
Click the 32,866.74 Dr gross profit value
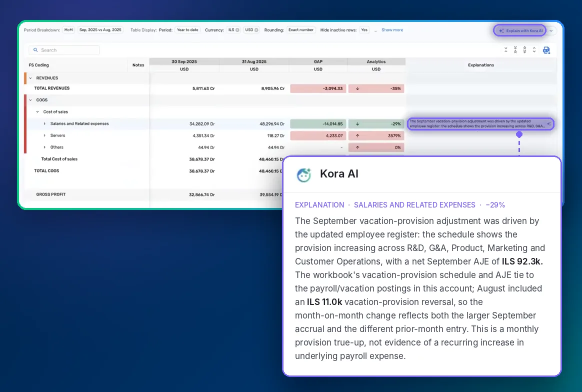click(202, 195)
